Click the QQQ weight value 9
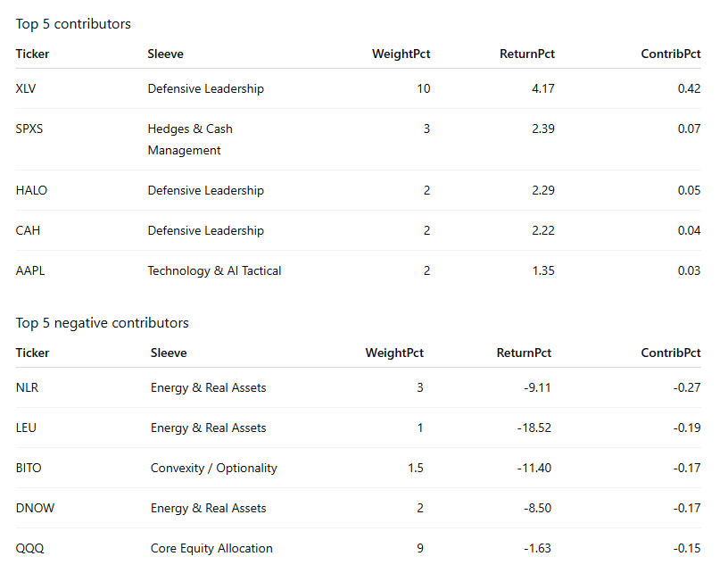 click(x=420, y=548)
